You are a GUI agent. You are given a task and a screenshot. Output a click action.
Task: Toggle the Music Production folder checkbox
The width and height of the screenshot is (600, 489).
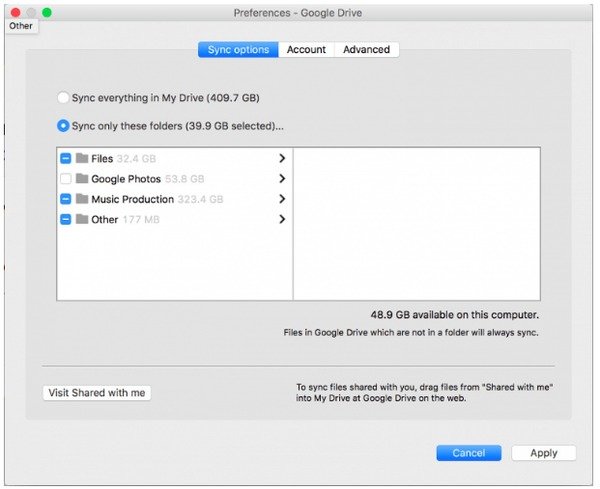pyautogui.click(x=66, y=199)
